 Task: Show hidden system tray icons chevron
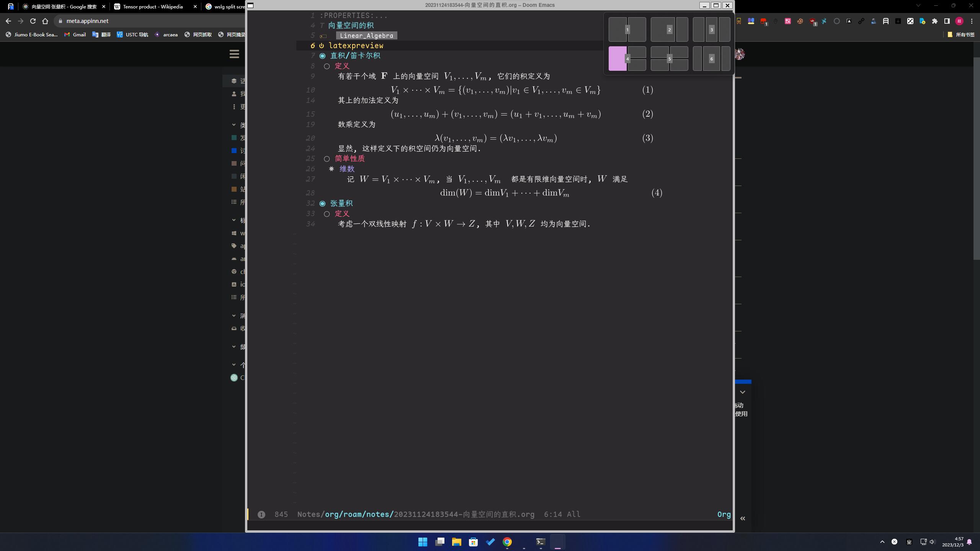click(882, 541)
